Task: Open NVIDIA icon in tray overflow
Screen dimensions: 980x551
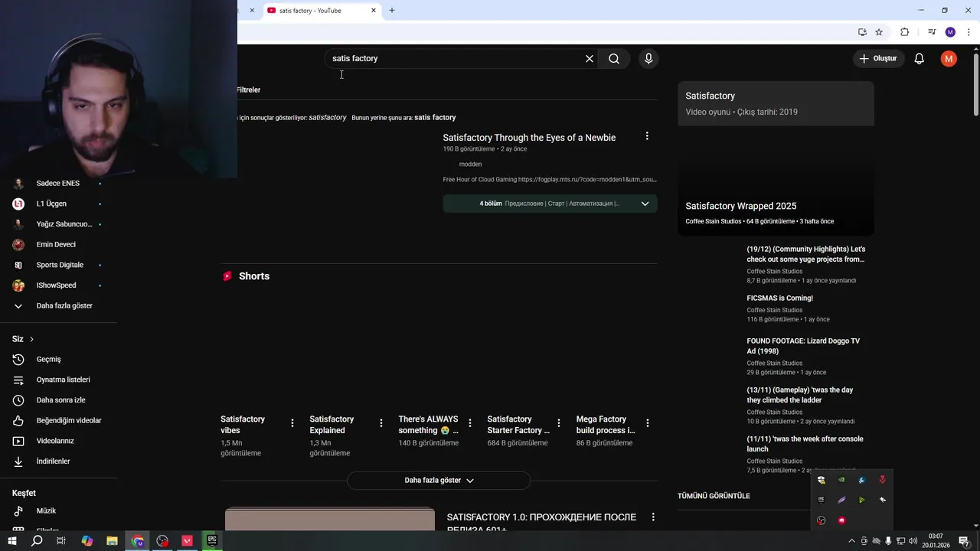Action: [x=841, y=481]
